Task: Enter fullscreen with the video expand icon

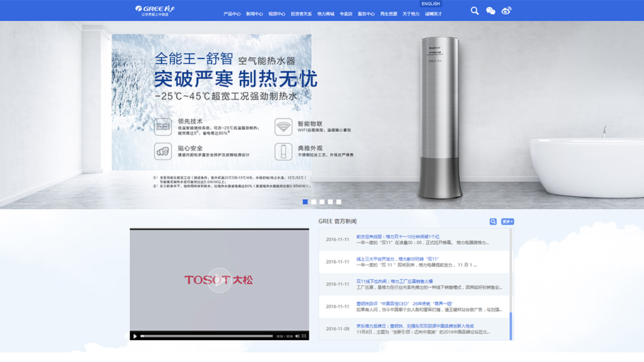Action: point(304,336)
